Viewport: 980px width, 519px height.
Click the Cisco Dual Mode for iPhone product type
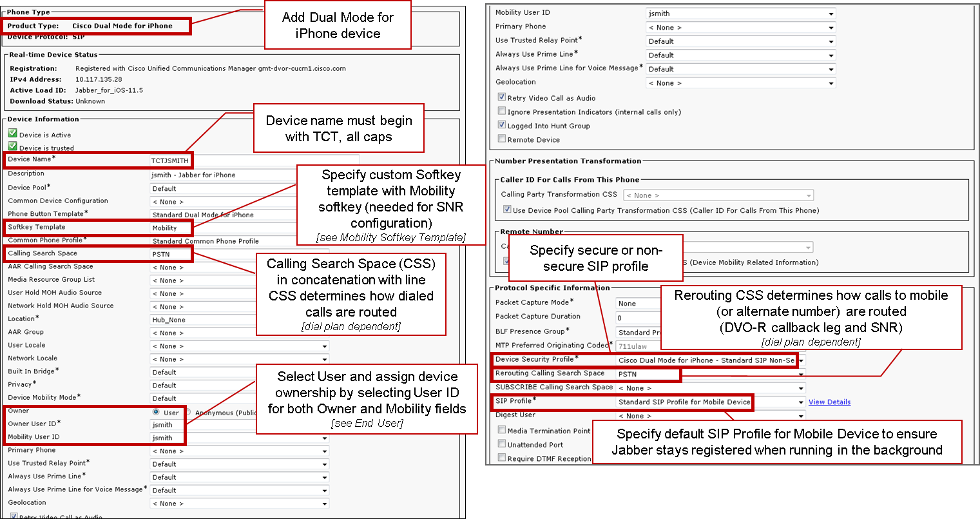pos(122,26)
